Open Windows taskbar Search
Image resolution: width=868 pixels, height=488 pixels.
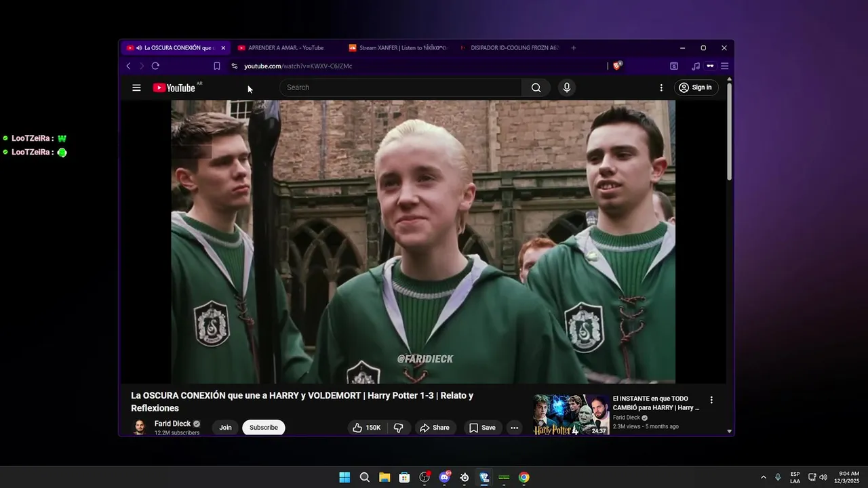(x=365, y=477)
